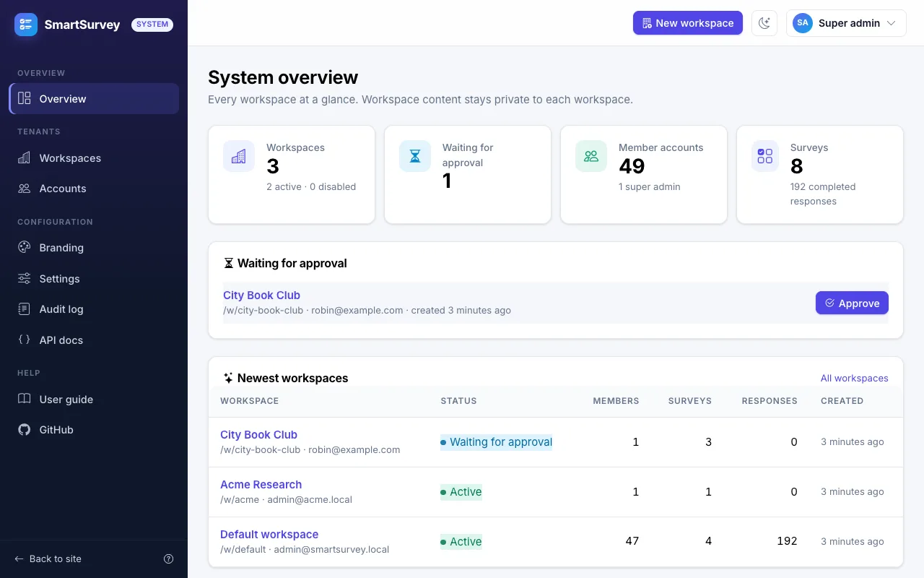Screen dimensions: 924x578
Task: Click the Workspaces stat card building icon
Action: coord(239,156)
